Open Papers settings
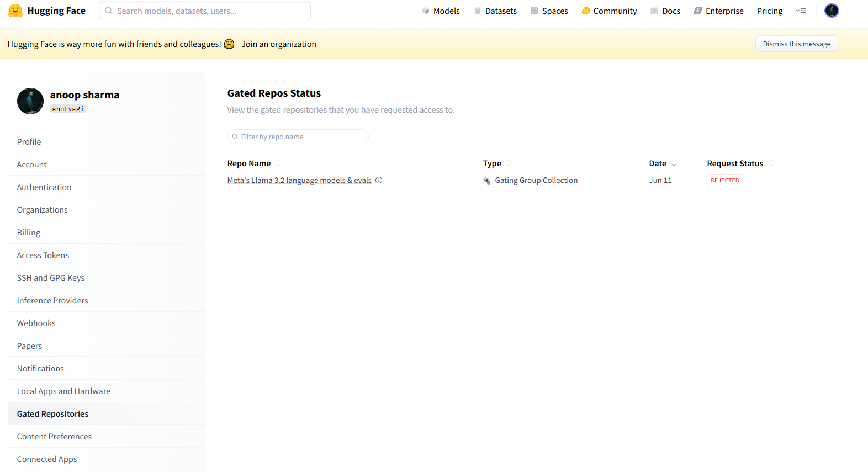868x472 pixels. coord(107,346)
